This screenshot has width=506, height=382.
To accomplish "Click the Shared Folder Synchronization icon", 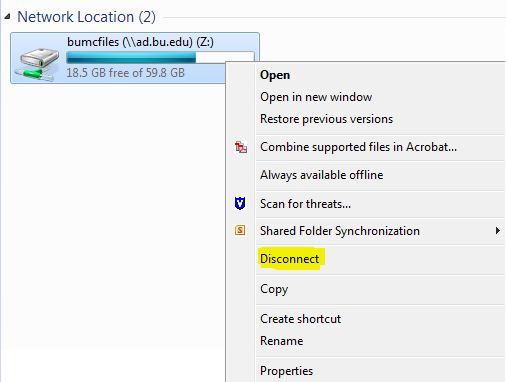I will click(240, 230).
